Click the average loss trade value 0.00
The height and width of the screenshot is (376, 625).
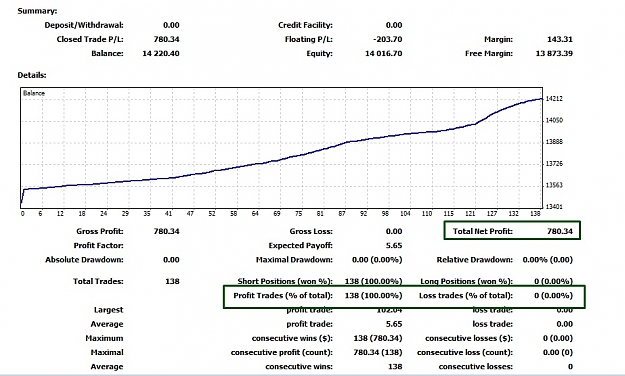pos(564,324)
